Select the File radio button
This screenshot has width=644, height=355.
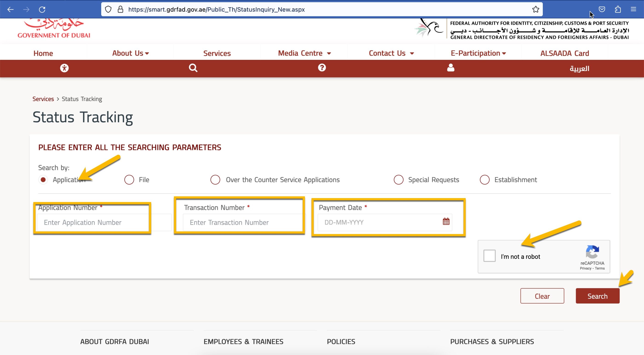129,180
